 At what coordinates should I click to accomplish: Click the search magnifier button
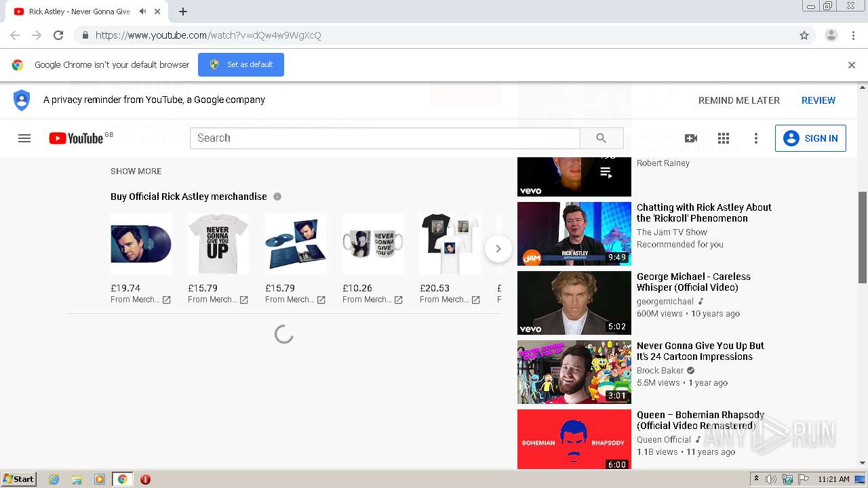pyautogui.click(x=601, y=138)
